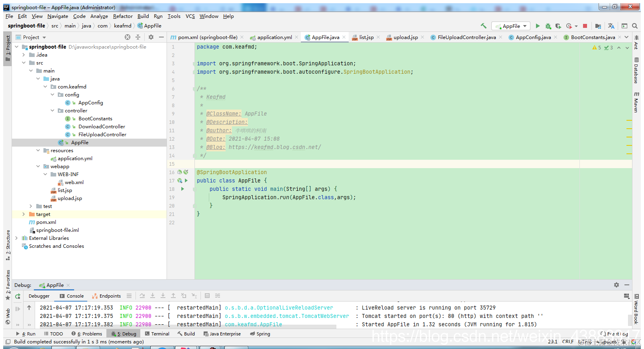Open the Project Structure dialog icon
644x349 pixels.
click(x=598, y=26)
